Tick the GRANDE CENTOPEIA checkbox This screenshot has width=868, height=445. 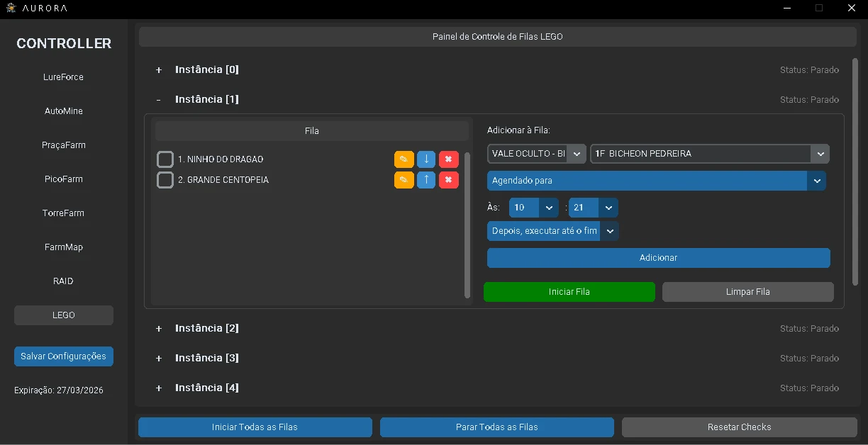click(x=165, y=180)
